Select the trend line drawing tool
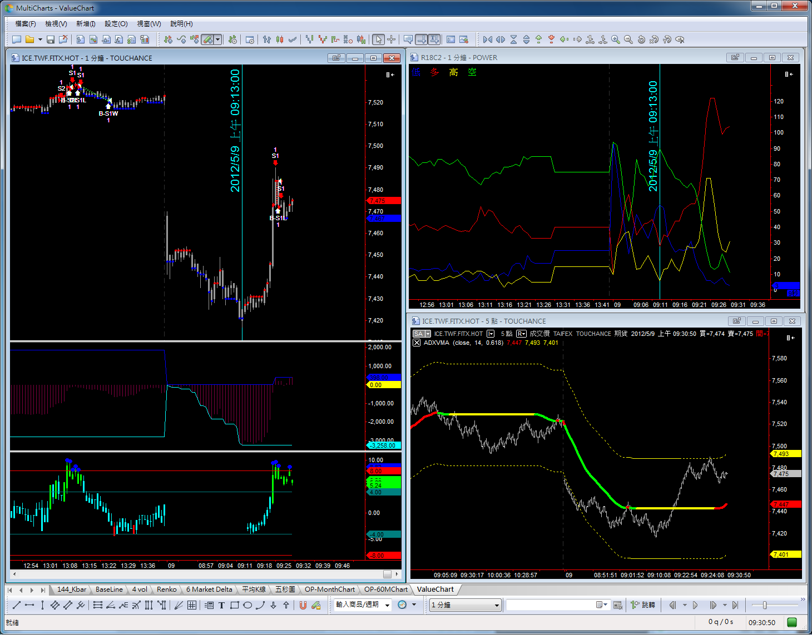The image size is (812, 644). 17,605
